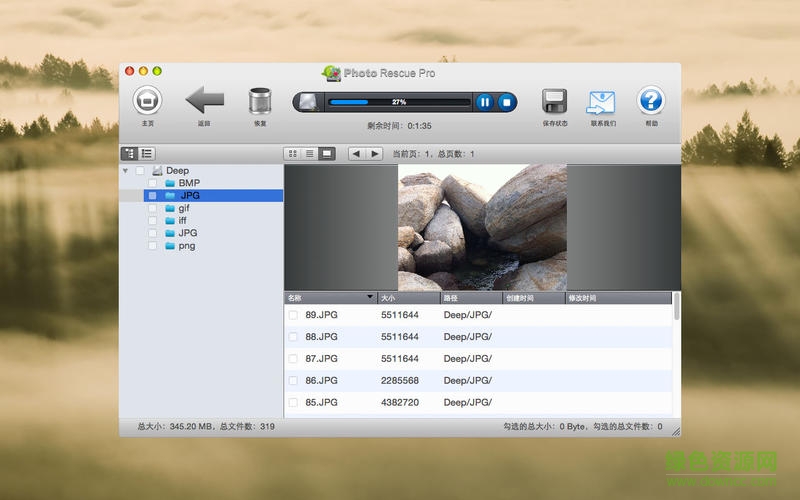
Task: Click the Recover (恢复) trash can icon
Action: tap(260, 101)
